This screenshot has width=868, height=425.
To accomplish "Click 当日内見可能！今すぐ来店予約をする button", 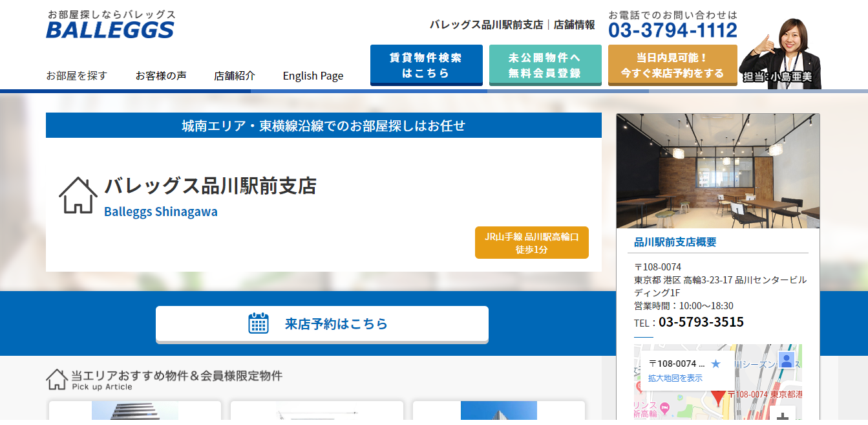I will coord(673,65).
